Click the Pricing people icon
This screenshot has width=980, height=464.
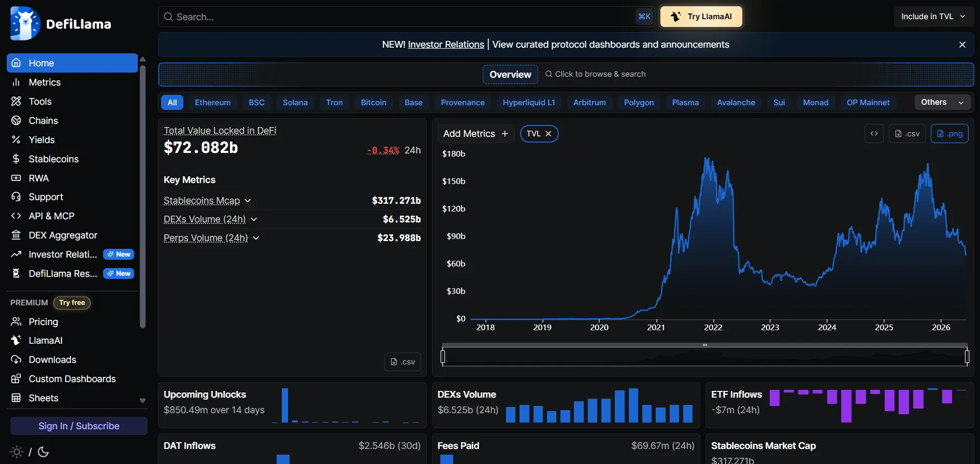[x=16, y=321]
